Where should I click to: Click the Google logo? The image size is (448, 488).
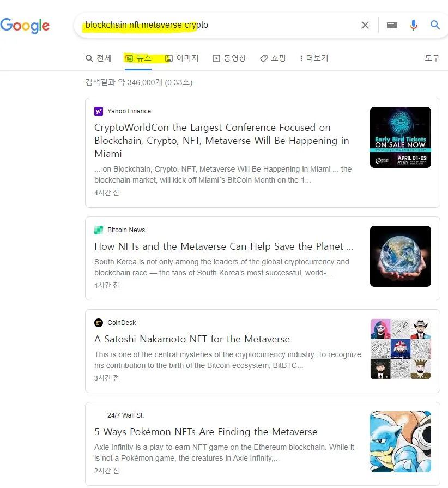[x=25, y=25]
